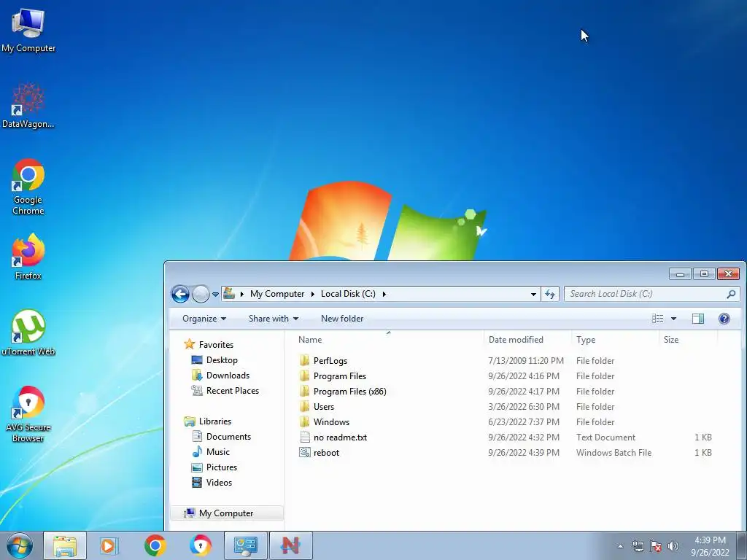The image size is (747, 560).
Task: Sort by Name column header
Action: 388,340
